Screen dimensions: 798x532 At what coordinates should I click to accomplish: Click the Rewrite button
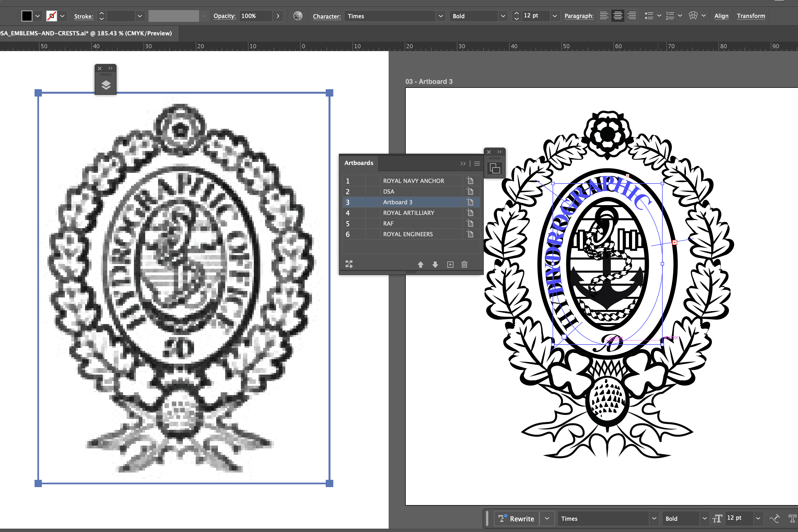pyautogui.click(x=517, y=519)
